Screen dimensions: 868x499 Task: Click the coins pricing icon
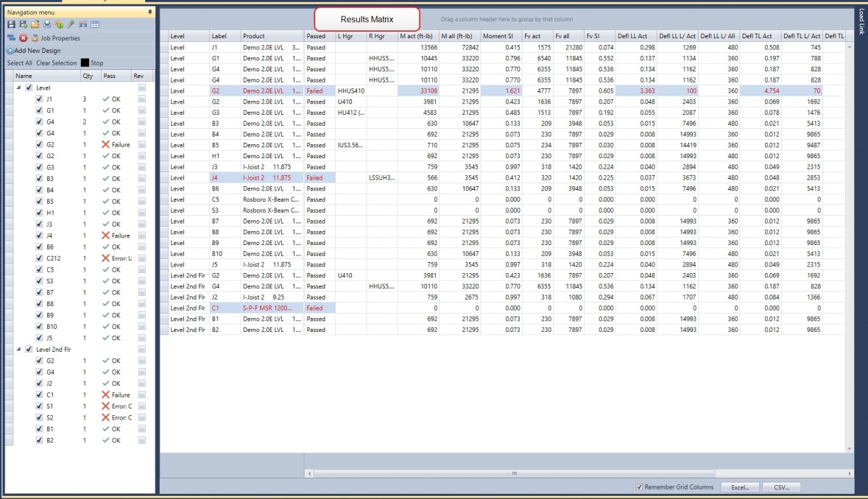(x=59, y=24)
